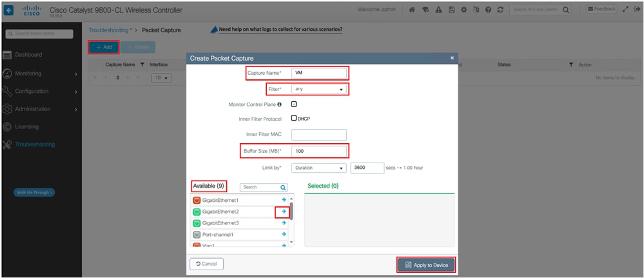Click the Troubleshooting tools icon in sidebar
Screen dimensions: 644x278
coord(7,144)
